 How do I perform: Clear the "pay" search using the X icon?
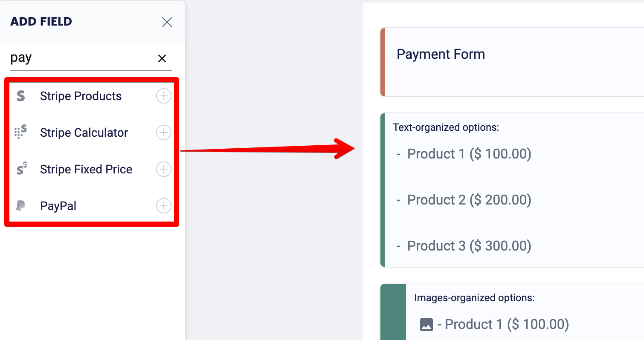click(162, 58)
